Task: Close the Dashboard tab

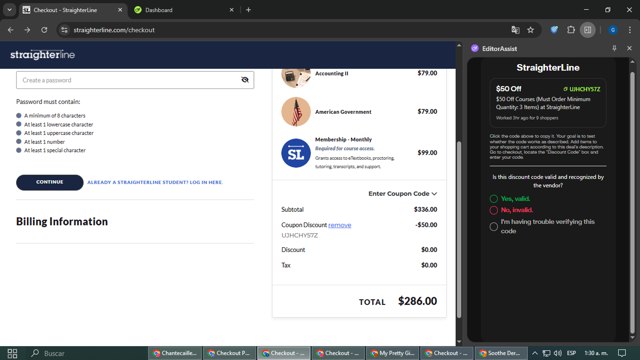Action: point(231,10)
